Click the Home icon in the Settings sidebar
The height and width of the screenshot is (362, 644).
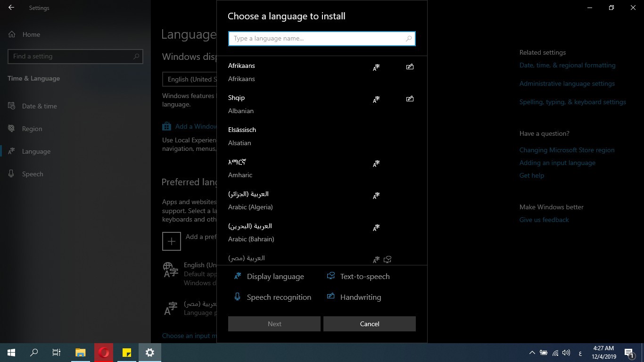(12, 34)
